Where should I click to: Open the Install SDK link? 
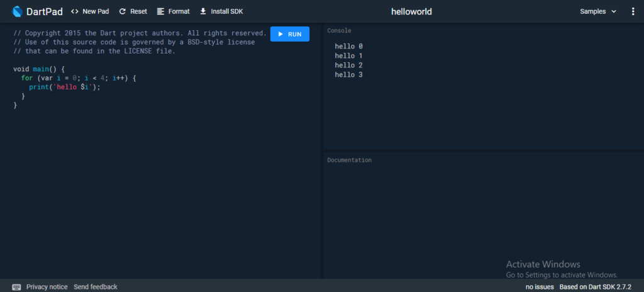tap(221, 11)
